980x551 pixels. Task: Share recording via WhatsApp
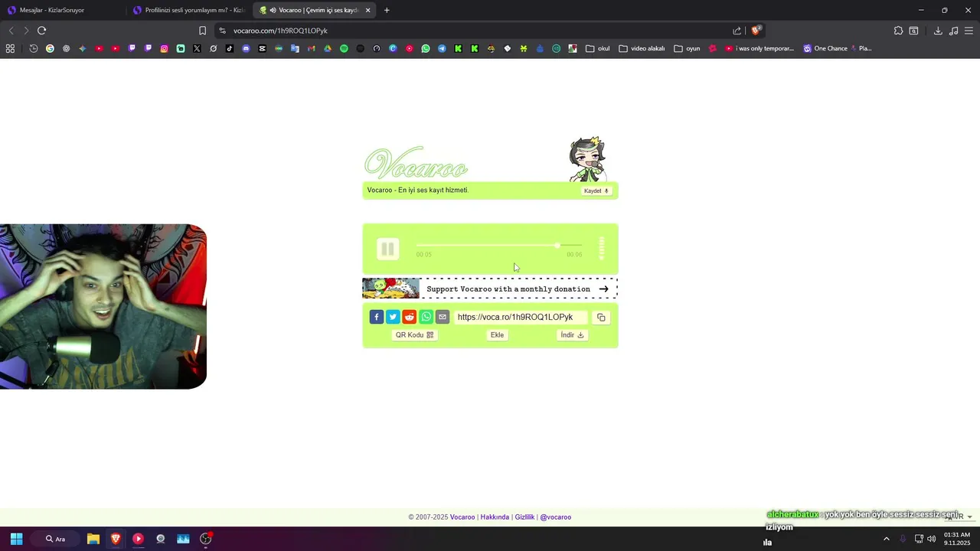pos(426,317)
